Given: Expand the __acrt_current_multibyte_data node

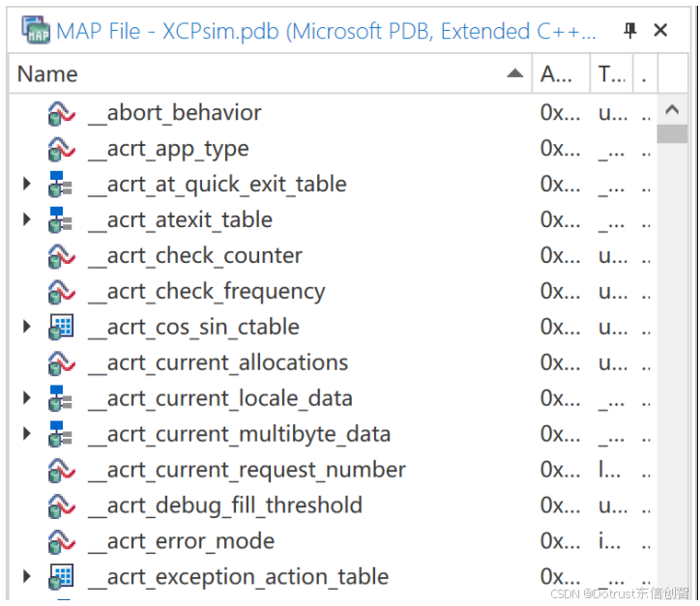Looking at the screenshot, I should click(27, 434).
